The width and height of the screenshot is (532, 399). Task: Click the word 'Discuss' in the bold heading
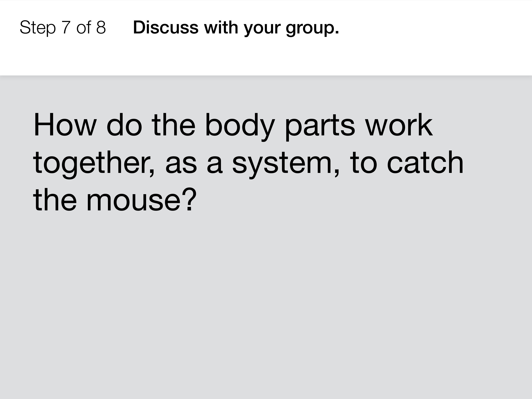coord(166,27)
